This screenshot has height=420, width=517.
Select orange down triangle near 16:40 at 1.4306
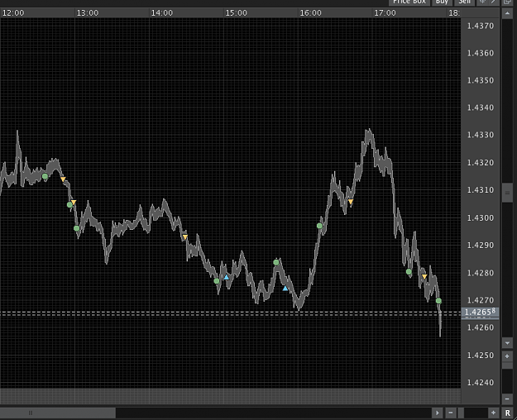point(351,202)
